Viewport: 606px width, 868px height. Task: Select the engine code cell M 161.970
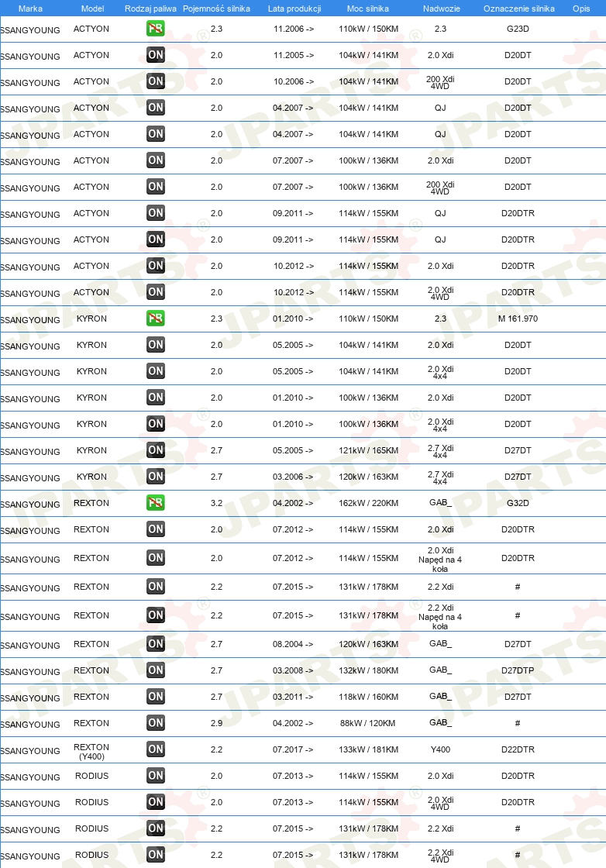click(x=518, y=319)
